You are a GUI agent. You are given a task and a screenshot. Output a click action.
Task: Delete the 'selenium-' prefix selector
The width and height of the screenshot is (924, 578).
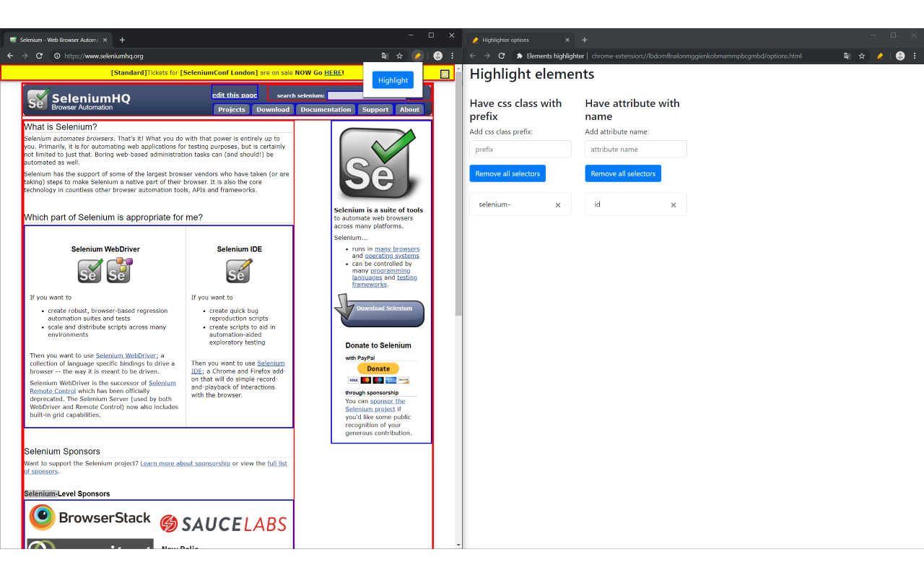[558, 205]
